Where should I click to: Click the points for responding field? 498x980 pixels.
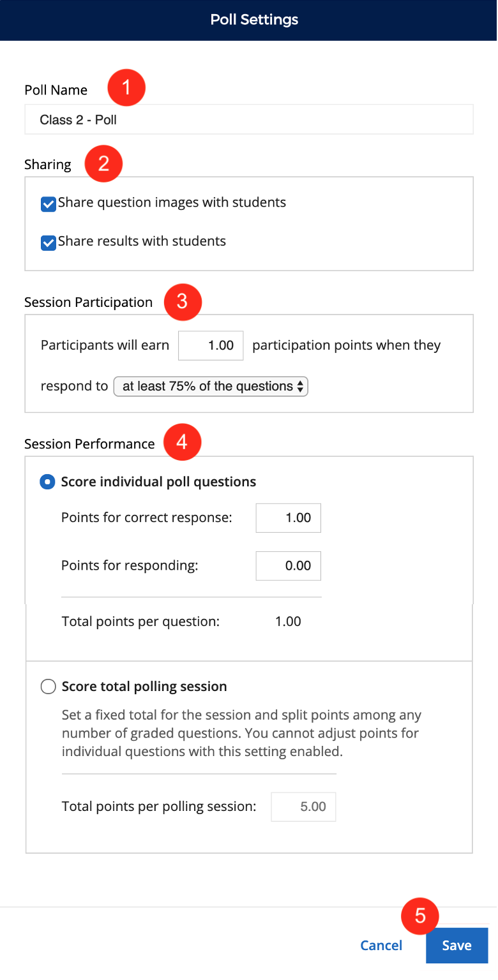[x=288, y=565]
